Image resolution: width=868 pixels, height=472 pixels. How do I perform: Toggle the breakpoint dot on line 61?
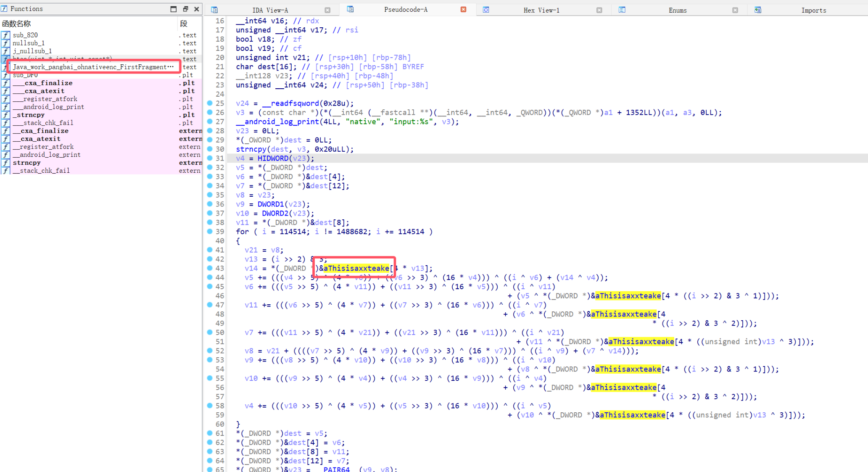click(x=210, y=433)
